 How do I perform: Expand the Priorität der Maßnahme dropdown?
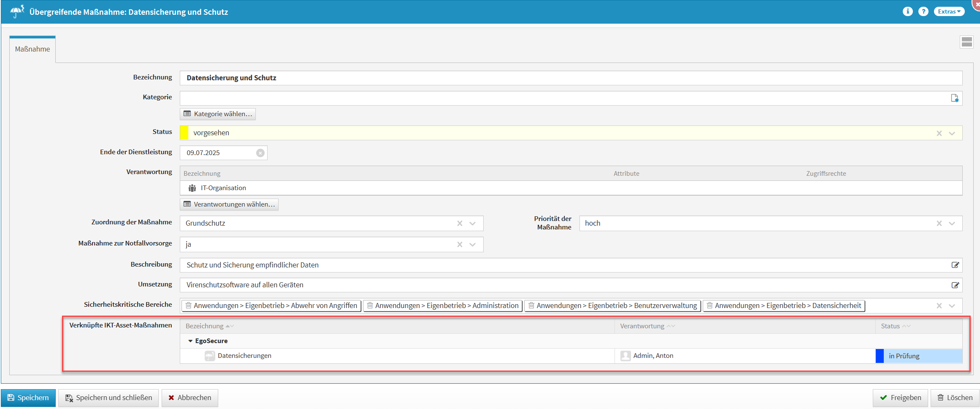[952, 224]
